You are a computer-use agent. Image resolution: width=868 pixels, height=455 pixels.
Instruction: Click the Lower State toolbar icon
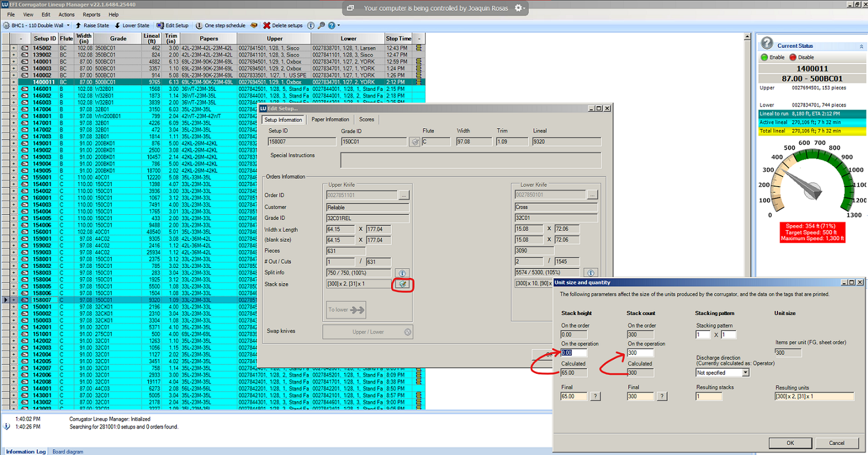coord(118,25)
